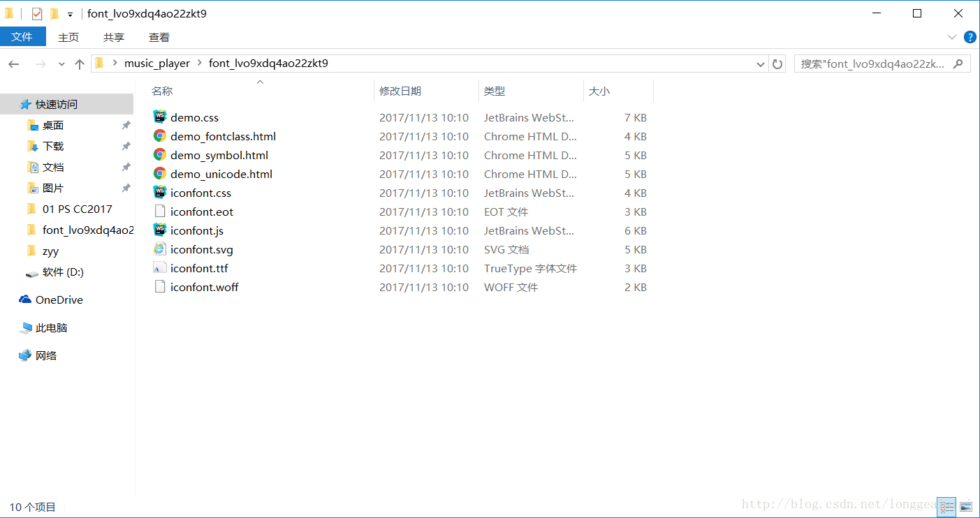Switch to large icons view in status bar
This screenshot has height=518, width=980.
(966, 507)
